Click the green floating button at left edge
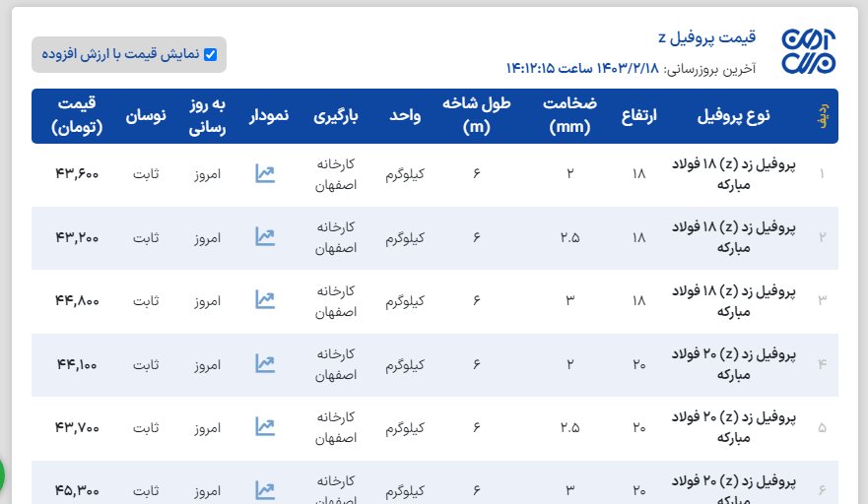 pyautogui.click(x=3, y=475)
